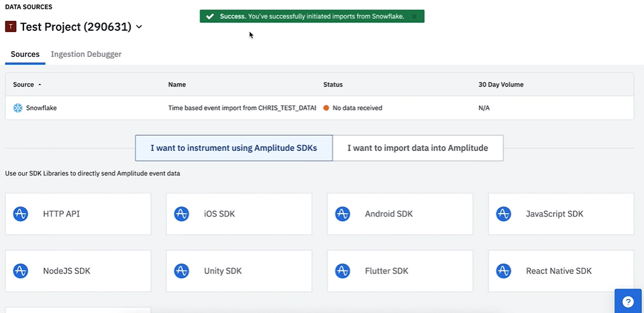Click the N/A volume cell
This screenshot has height=313, width=644.
point(484,108)
